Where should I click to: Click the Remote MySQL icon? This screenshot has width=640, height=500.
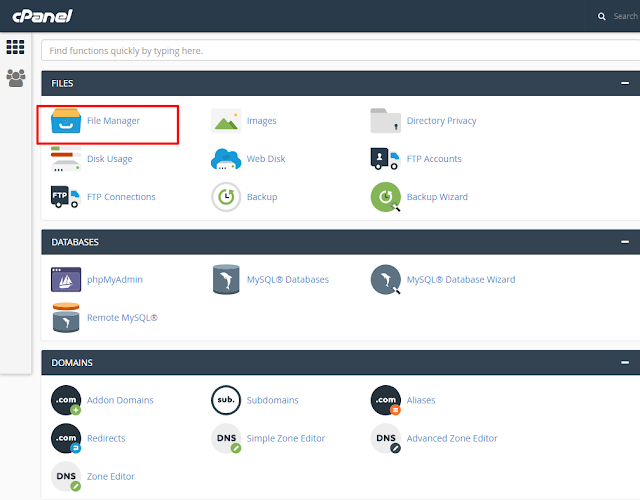tap(66, 318)
